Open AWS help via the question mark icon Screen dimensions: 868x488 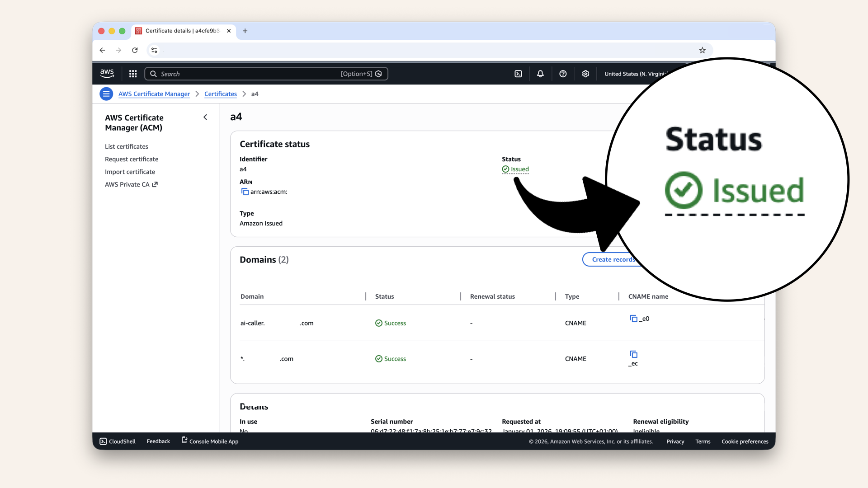563,74
